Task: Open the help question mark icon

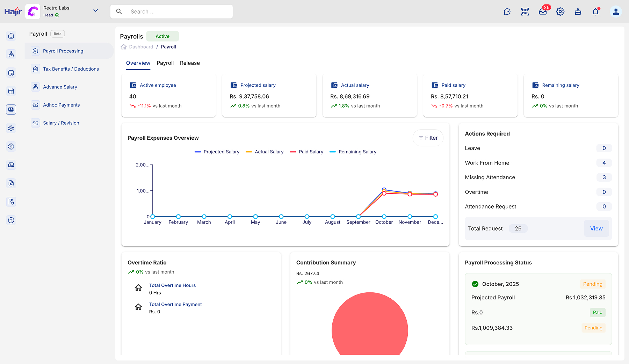Action: tap(11, 220)
